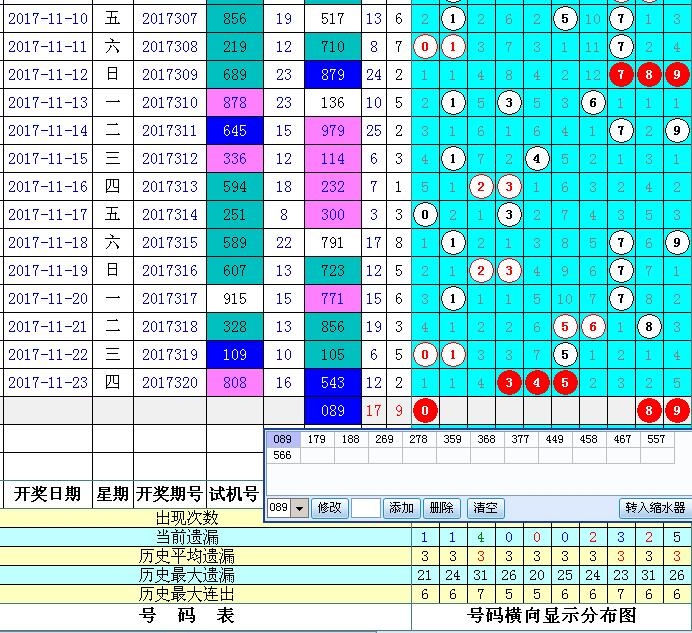Select number 179 in the list
The height and width of the screenshot is (633, 692).
(x=319, y=438)
